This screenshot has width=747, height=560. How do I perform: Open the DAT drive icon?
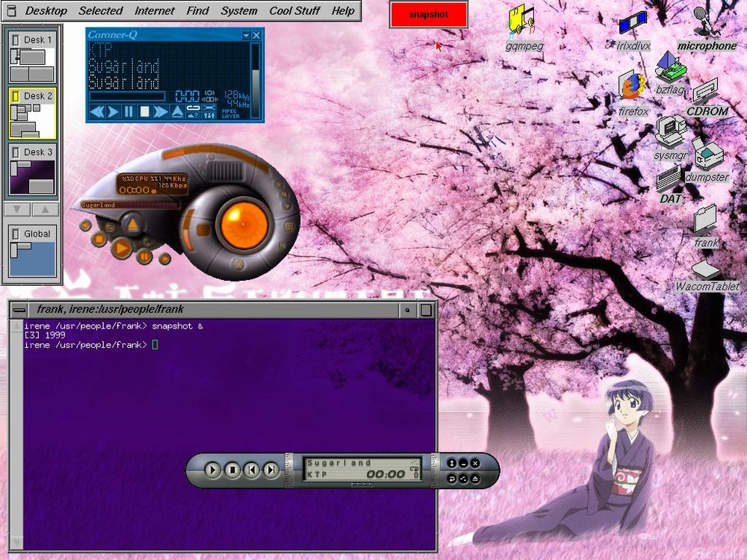tap(670, 184)
